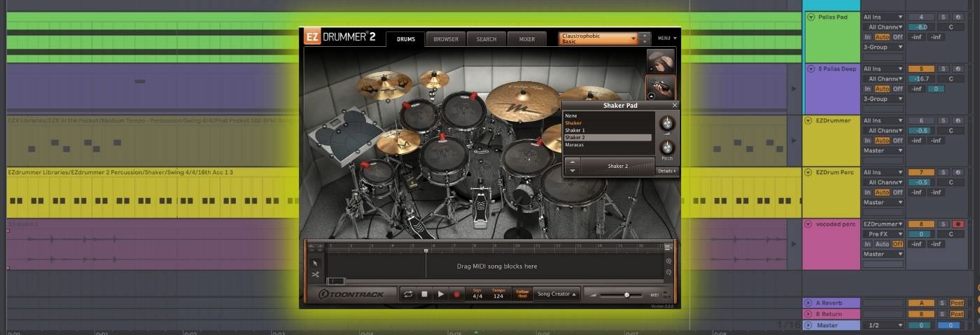The width and height of the screenshot is (980, 335).
Task: Open the EZdrummer MENU dropdown
Action: pyautogui.click(x=667, y=38)
